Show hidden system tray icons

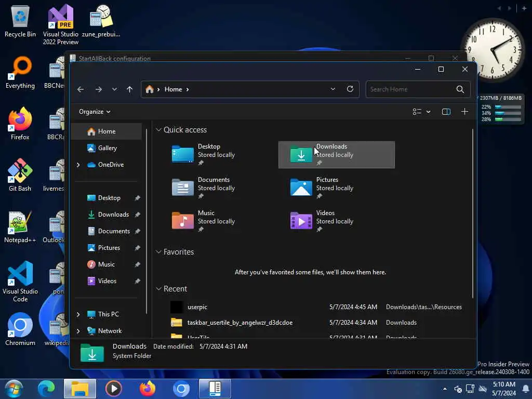click(x=445, y=389)
